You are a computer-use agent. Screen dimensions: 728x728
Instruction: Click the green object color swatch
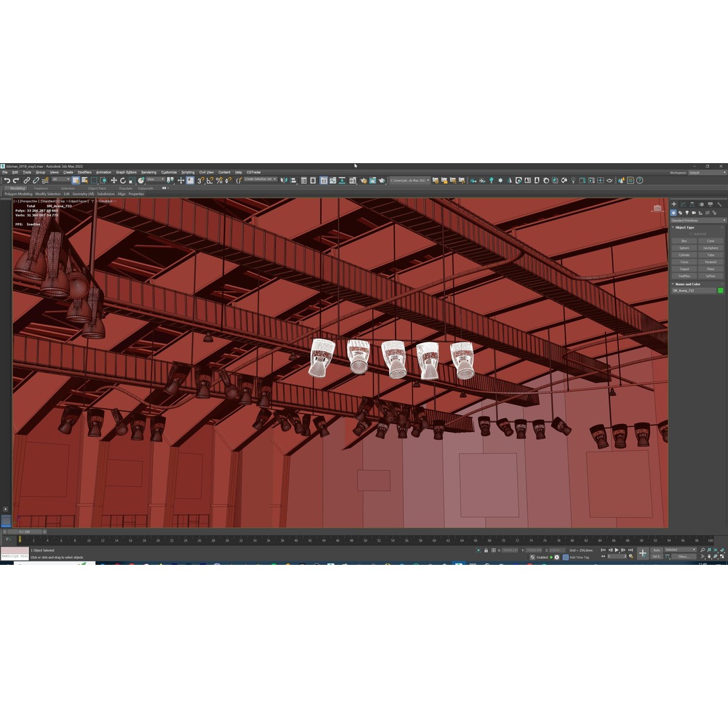721,291
